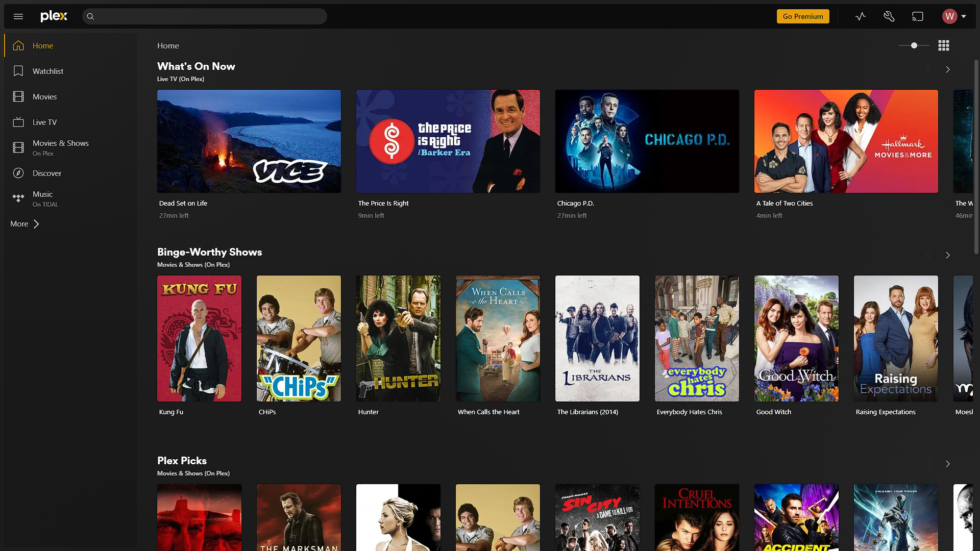This screenshot has height=551, width=980.
Task: Open the Cruel Intentions poster
Action: (x=697, y=517)
